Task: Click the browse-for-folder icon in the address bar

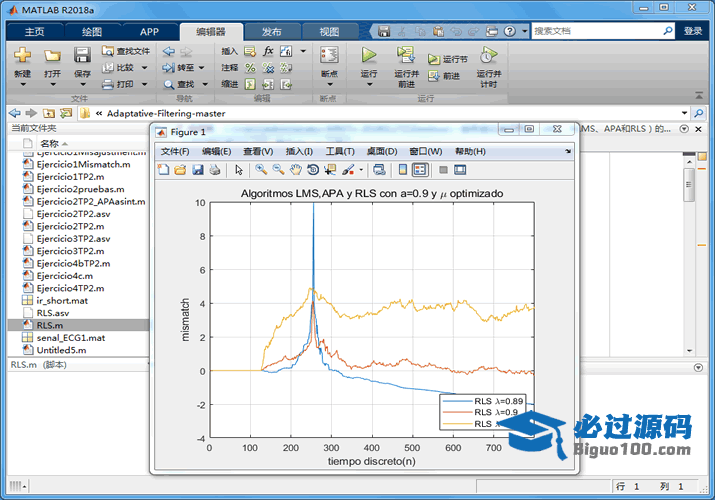Action: click(x=66, y=113)
